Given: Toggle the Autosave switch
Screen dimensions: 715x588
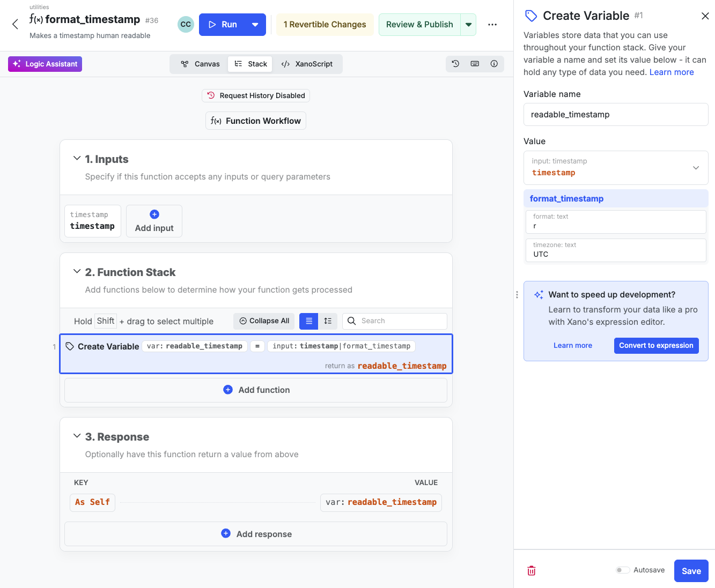Looking at the screenshot, I should pos(623,570).
